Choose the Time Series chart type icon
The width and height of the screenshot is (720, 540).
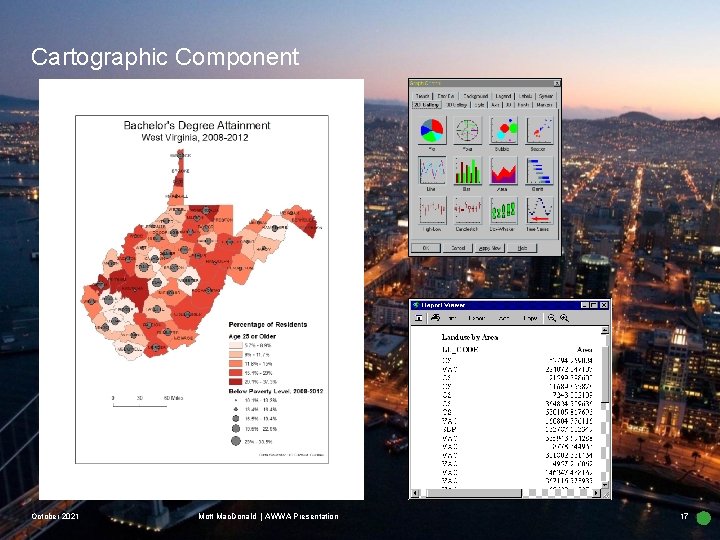(x=539, y=210)
